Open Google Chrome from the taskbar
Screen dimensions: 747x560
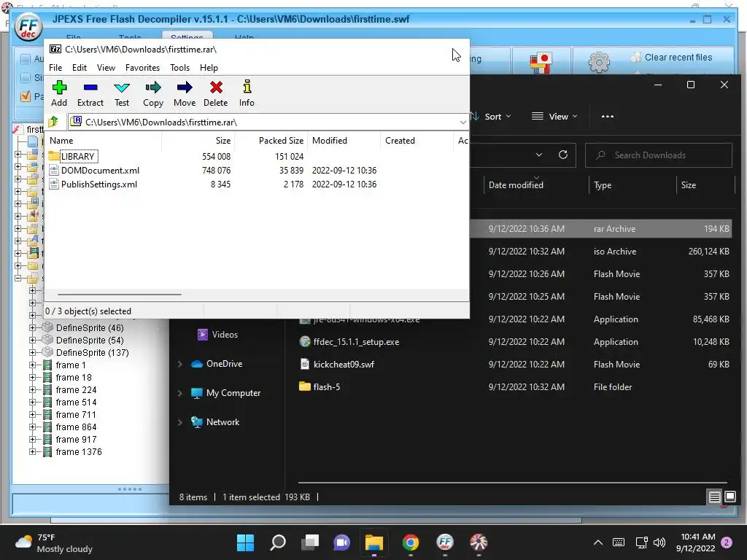pos(410,542)
